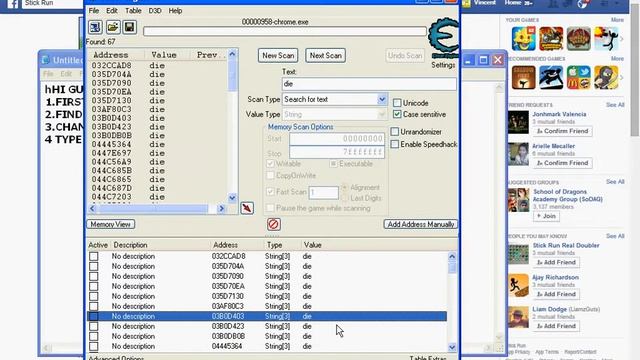Open the first game thumbnail under Your Games
The width and height of the screenshot is (640, 360).
point(524,39)
